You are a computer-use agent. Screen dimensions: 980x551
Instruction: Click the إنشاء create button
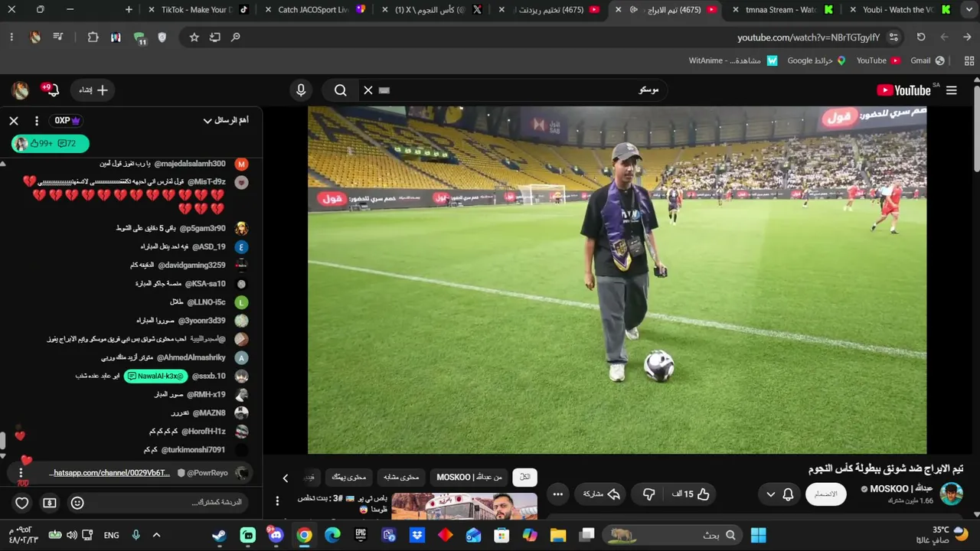pyautogui.click(x=94, y=90)
